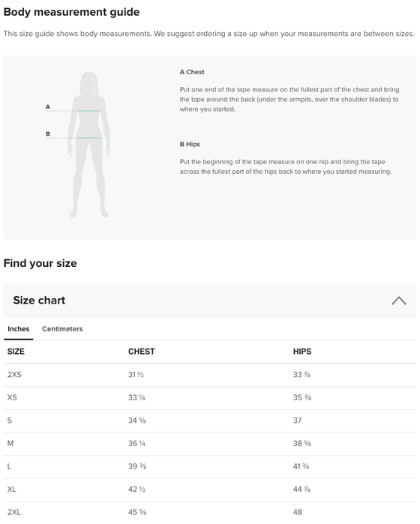The height and width of the screenshot is (524, 420).
Task: Select the M size row
Action: pos(210,444)
